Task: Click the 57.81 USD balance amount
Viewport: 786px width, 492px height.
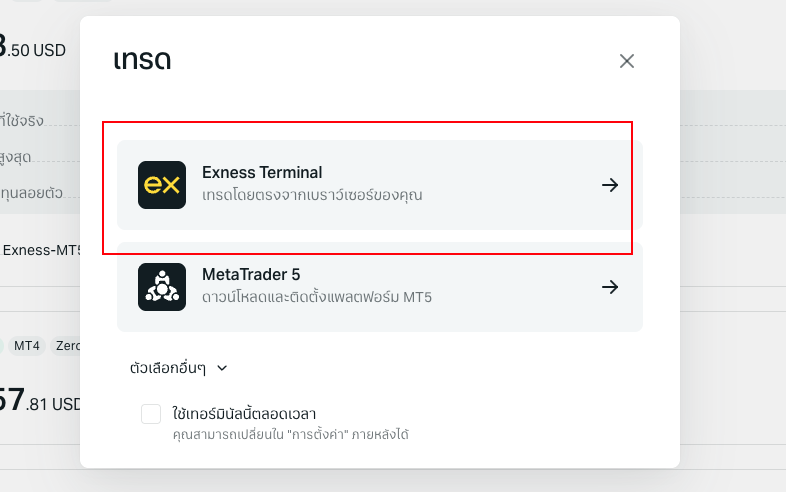Action: pos(40,403)
